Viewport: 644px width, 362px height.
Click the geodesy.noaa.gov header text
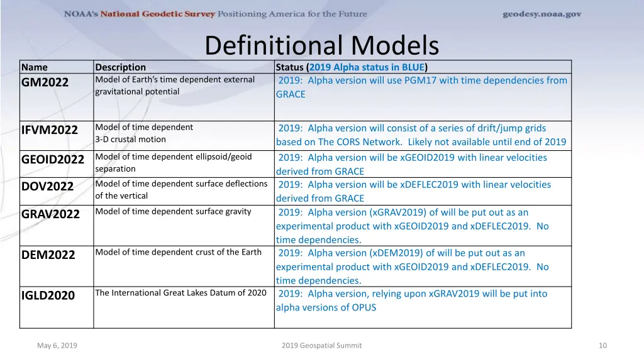pyautogui.click(x=541, y=14)
